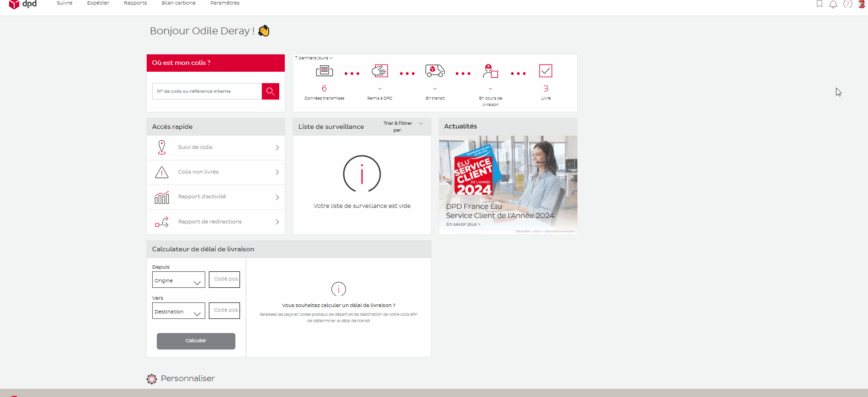The width and height of the screenshot is (868, 397).
Task: Click the chevron on Rapport d'activité row
Action: click(x=277, y=197)
